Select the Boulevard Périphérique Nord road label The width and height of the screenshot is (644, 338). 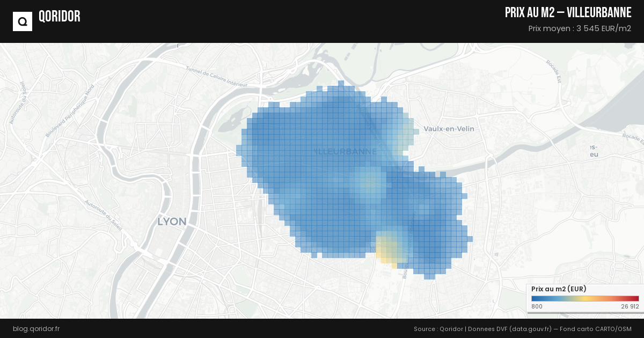(x=70, y=111)
